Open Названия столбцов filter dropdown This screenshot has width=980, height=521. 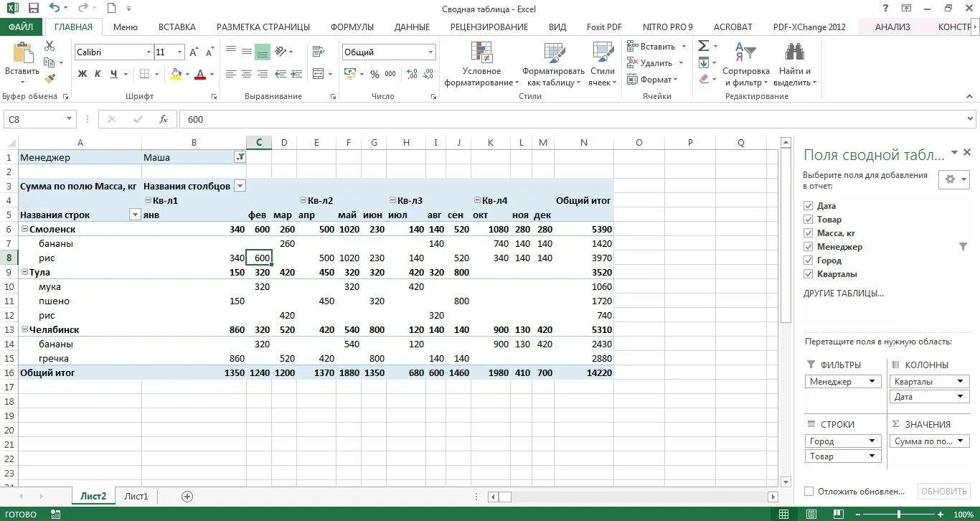tap(240, 186)
